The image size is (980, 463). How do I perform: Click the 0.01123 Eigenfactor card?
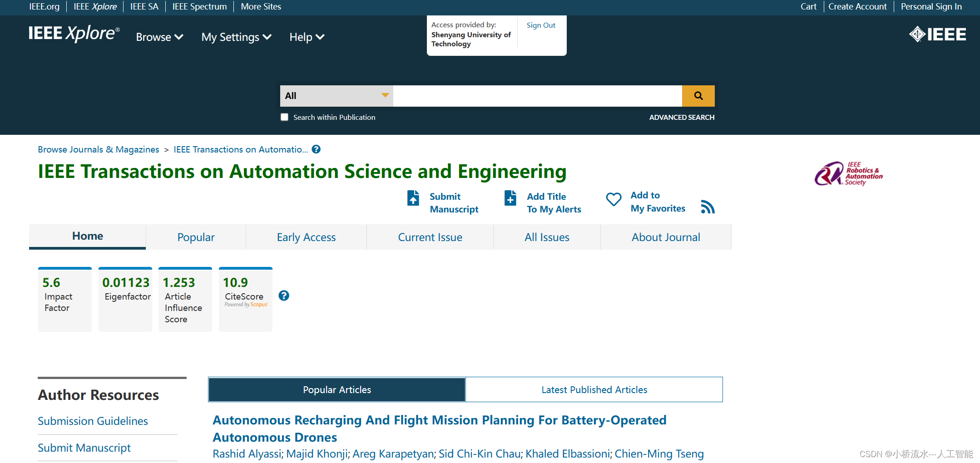tap(125, 299)
